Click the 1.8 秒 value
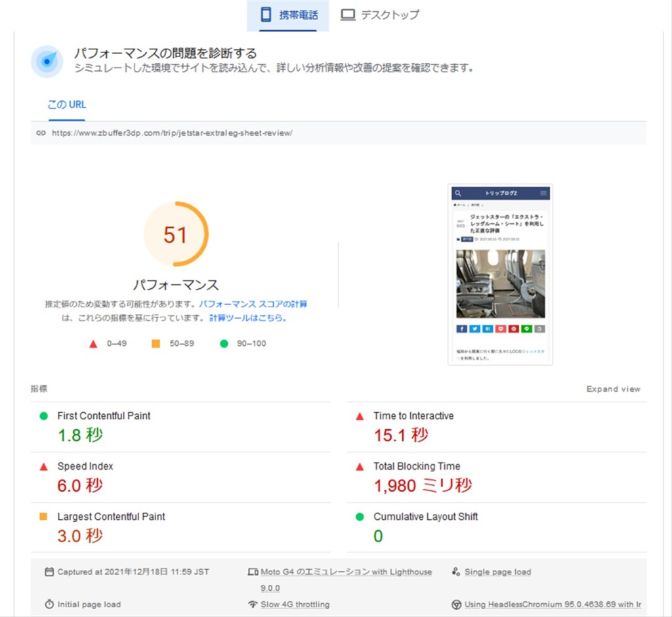Viewport: 672px width, 617px height. pyautogui.click(x=80, y=435)
